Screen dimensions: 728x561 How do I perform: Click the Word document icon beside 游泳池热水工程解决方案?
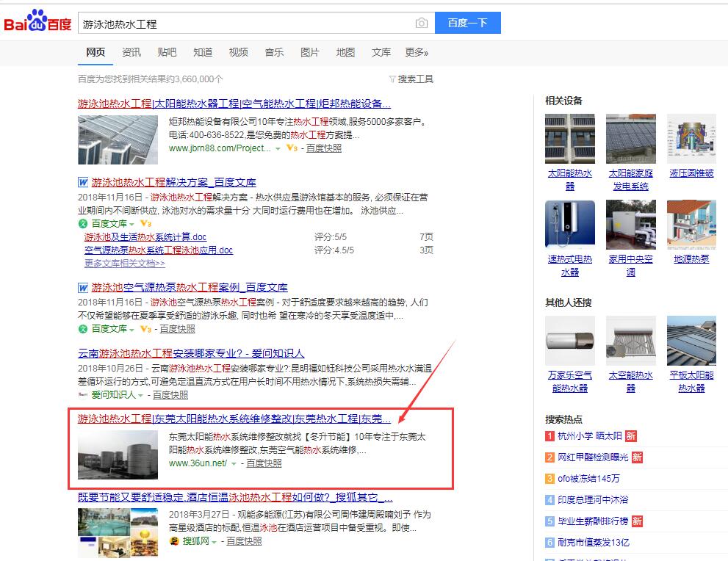tap(83, 182)
